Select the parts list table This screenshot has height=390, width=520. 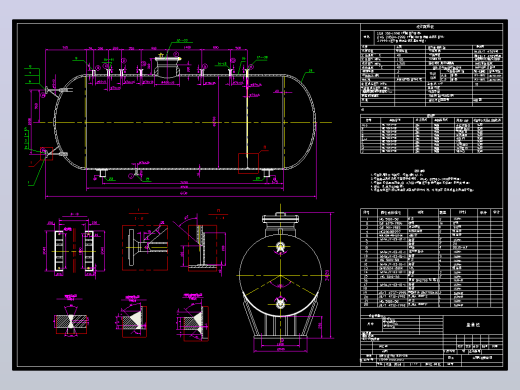(431, 258)
